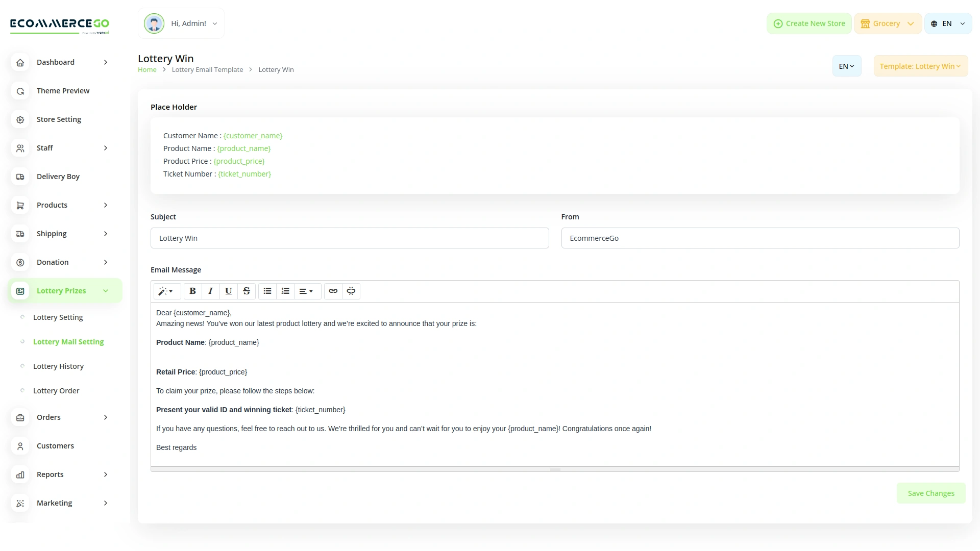The width and height of the screenshot is (980, 551).
Task: Open the magic wand style dropdown
Action: 166,291
